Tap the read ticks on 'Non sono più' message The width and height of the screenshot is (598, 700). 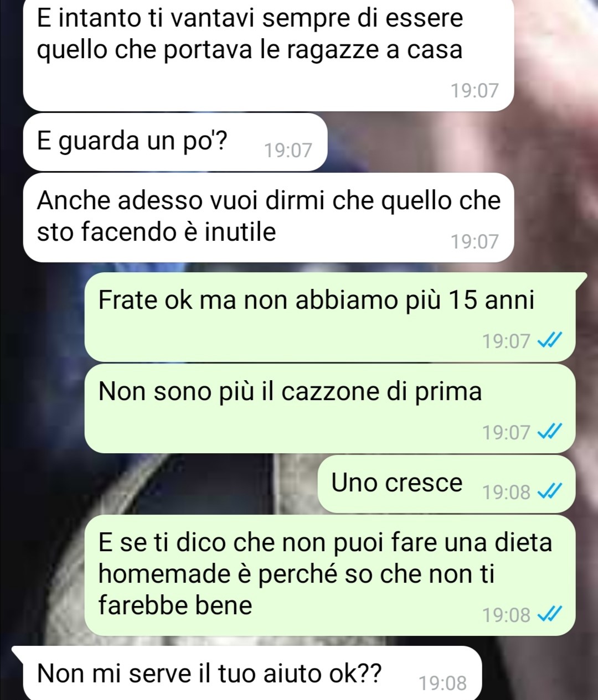(551, 432)
